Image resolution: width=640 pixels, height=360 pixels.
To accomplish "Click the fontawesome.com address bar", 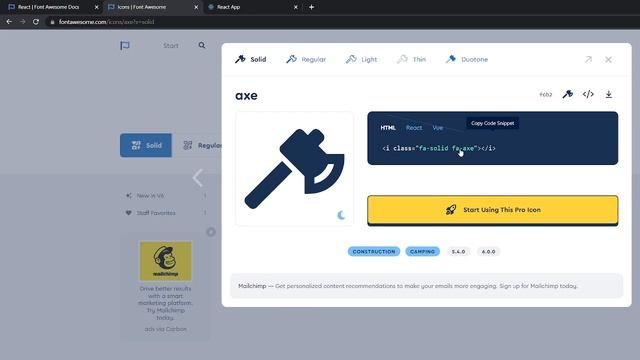I will [x=106, y=22].
